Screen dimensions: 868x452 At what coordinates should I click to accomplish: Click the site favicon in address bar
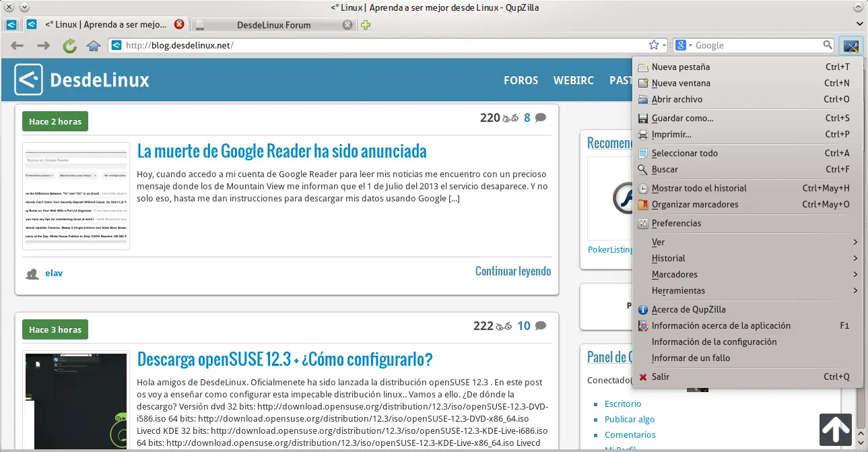pos(116,45)
